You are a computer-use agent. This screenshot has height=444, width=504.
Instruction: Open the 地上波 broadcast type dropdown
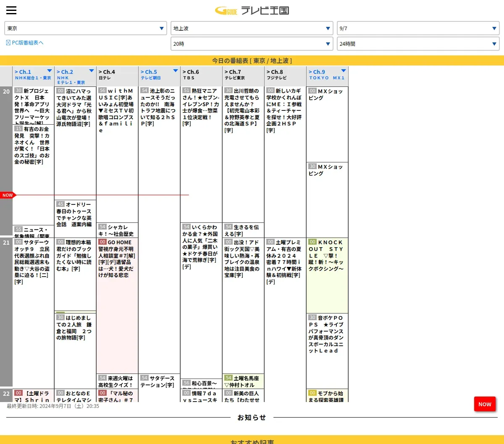[252, 29]
